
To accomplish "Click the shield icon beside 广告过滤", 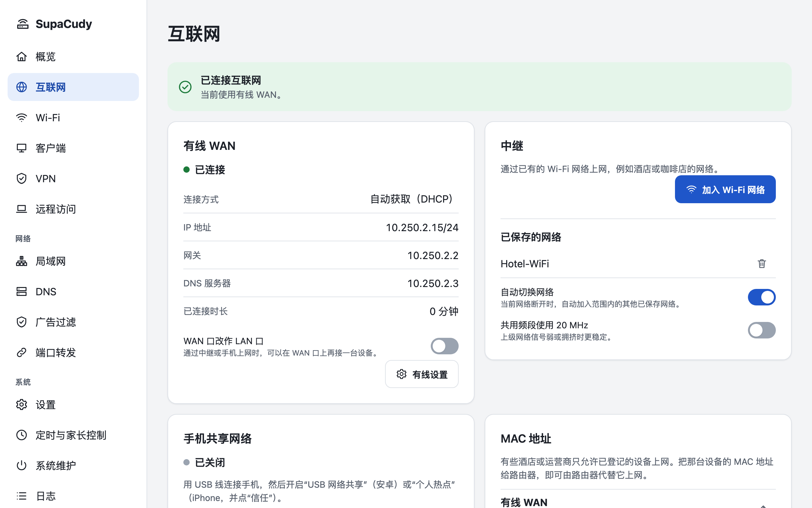I will coord(22,322).
